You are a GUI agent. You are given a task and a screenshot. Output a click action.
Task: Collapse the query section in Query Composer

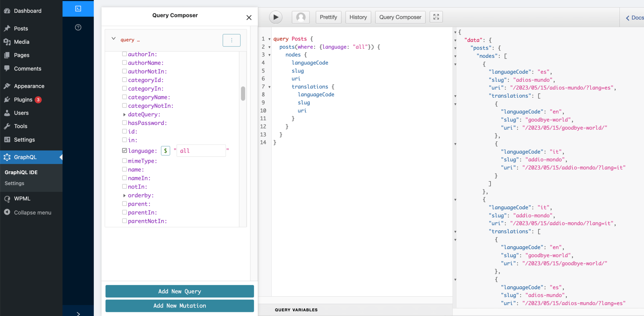click(114, 39)
